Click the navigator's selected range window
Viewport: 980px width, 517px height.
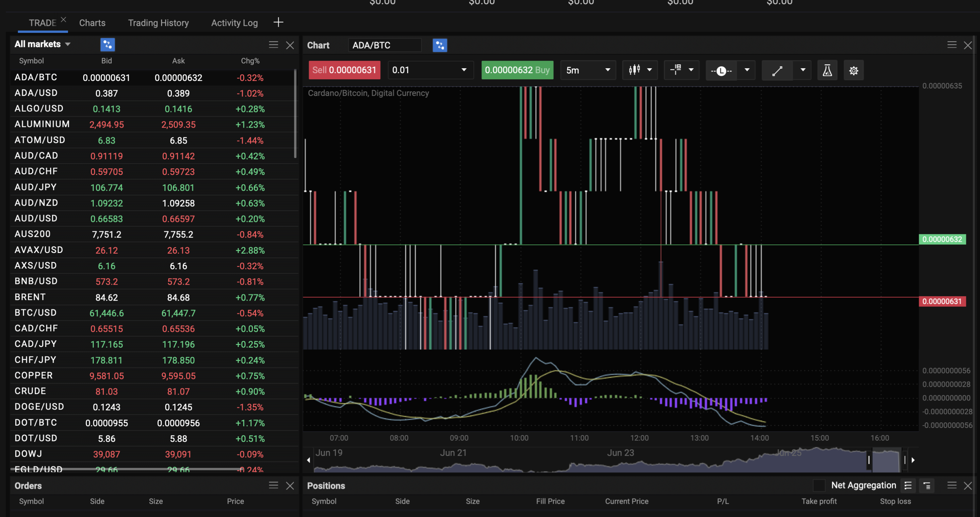(x=887, y=460)
